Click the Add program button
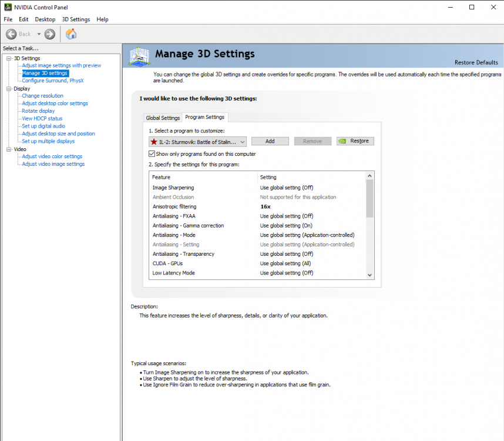504x441 pixels. (x=270, y=141)
